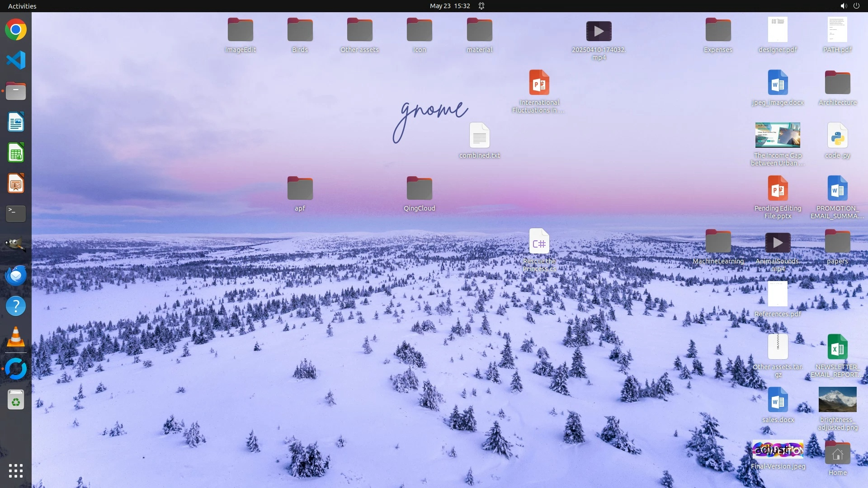
Task: Select the Final-Version.jpeg thumbnail
Action: [778, 450]
